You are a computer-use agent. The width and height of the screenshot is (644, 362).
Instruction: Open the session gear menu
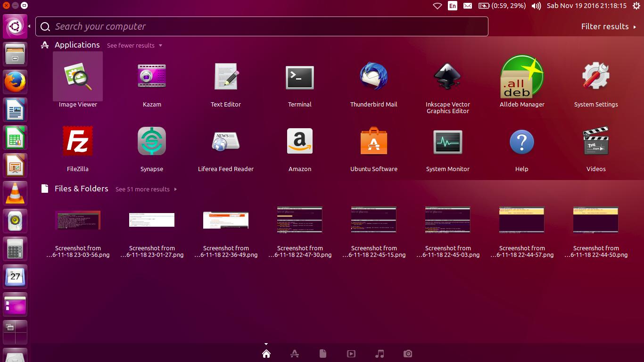(x=636, y=6)
